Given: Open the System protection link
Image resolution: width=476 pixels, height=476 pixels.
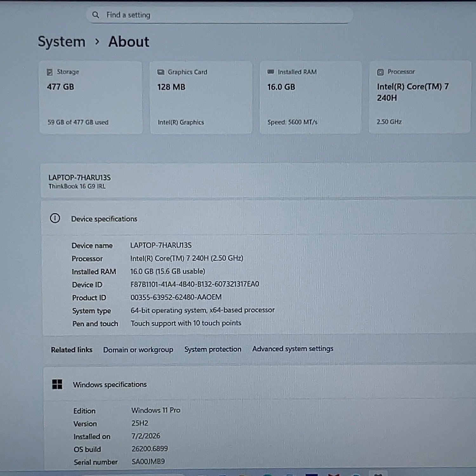Looking at the screenshot, I should tap(213, 349).
